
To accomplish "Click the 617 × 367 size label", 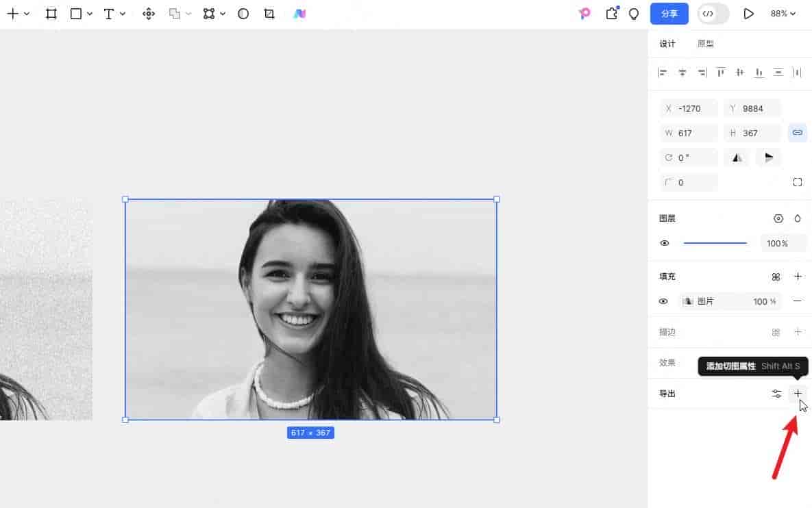I will pos(310,433).
